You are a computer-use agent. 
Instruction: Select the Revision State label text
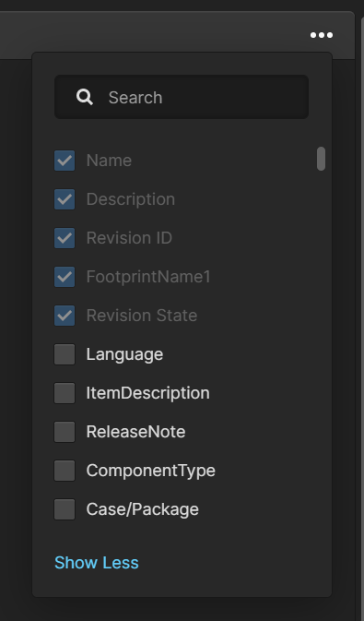coord(142,316)
